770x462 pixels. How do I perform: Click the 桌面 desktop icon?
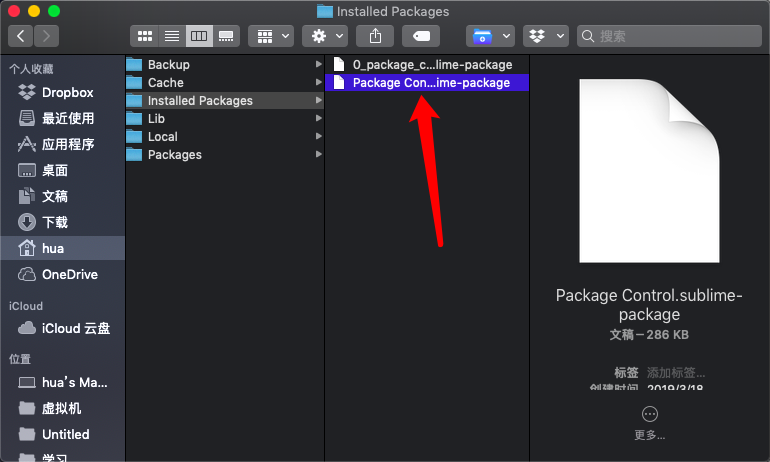[27, 170]
